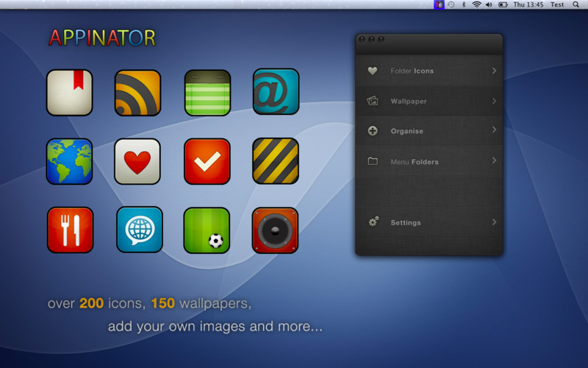
Task: Open the Appinator menu bar icon
Action: [x=439, y=4]
